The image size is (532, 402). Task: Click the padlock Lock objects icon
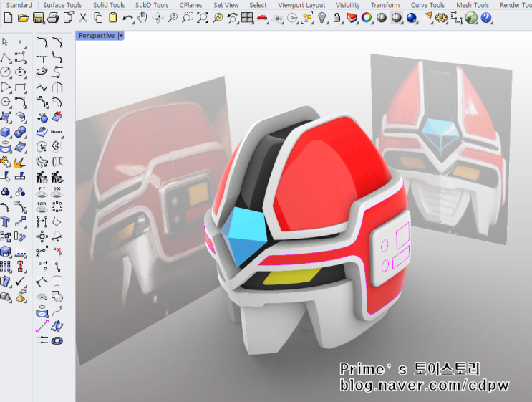click(x=337, y=18)
